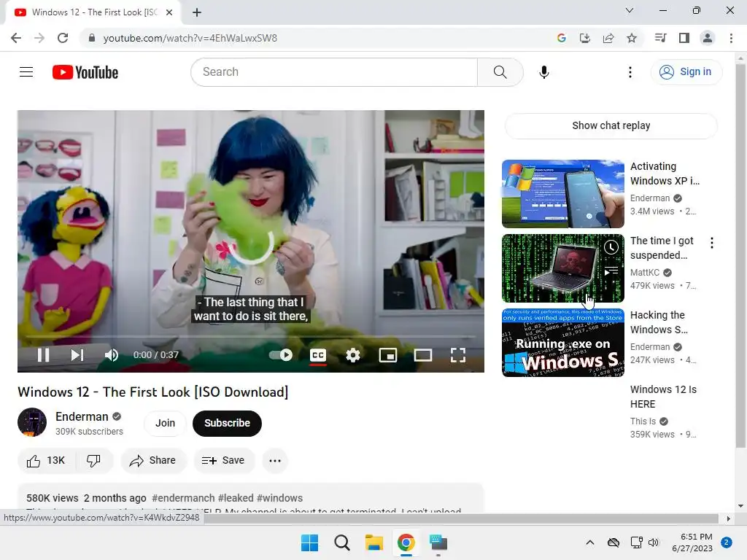This screenshot has height=560, width=747.
Task: Open options menu for suspended video
Action: tap(712, 243)
